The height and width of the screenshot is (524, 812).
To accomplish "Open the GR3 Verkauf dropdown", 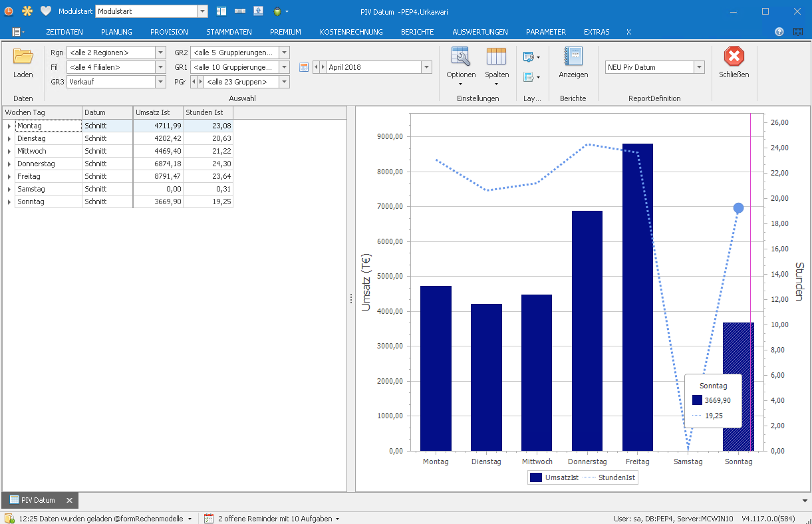I will (x=160, y=82).
